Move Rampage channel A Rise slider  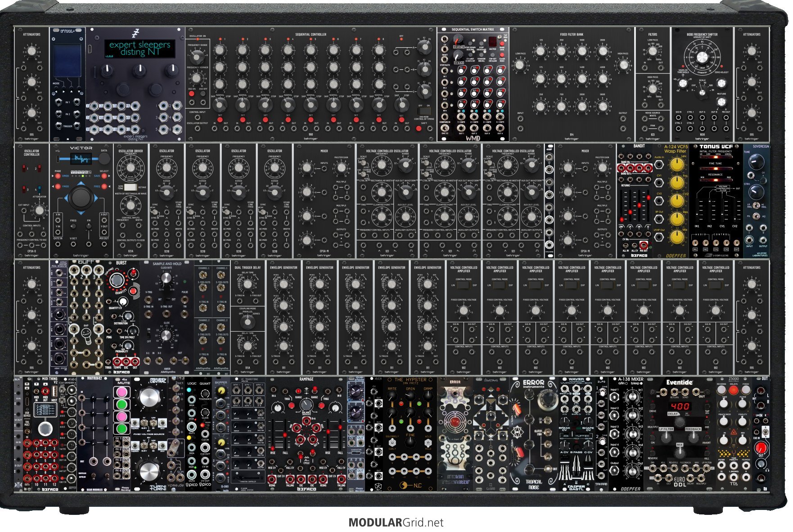click(273, 434)
